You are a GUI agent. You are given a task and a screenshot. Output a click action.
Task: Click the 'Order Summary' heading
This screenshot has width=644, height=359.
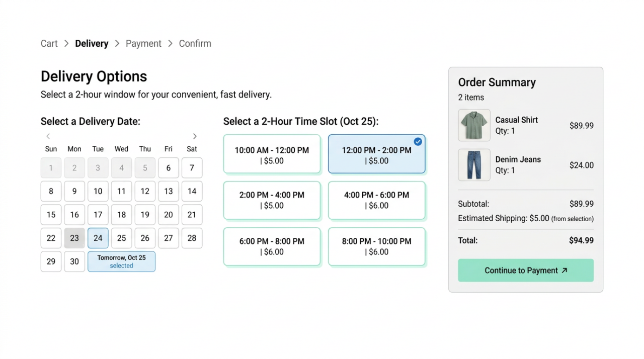point(497,82)
